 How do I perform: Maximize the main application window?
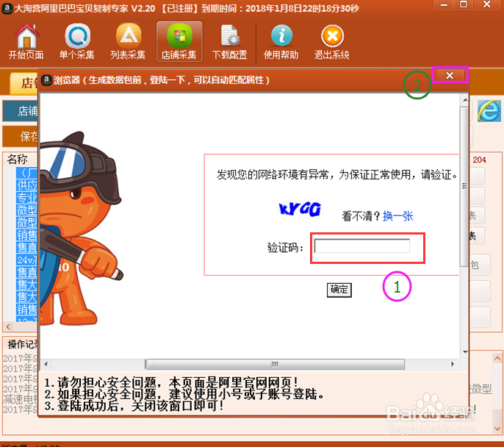pos(464,5)
